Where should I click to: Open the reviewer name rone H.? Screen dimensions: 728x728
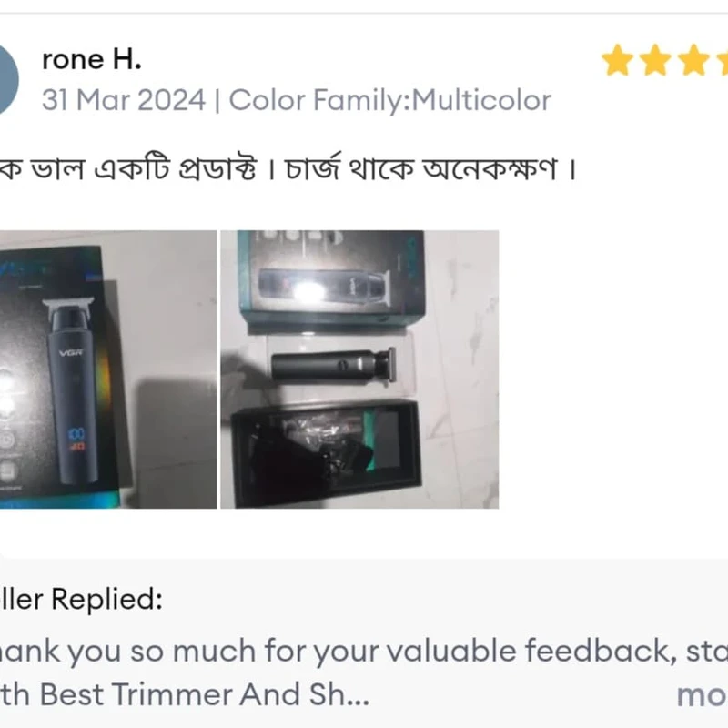coord(92,60)
